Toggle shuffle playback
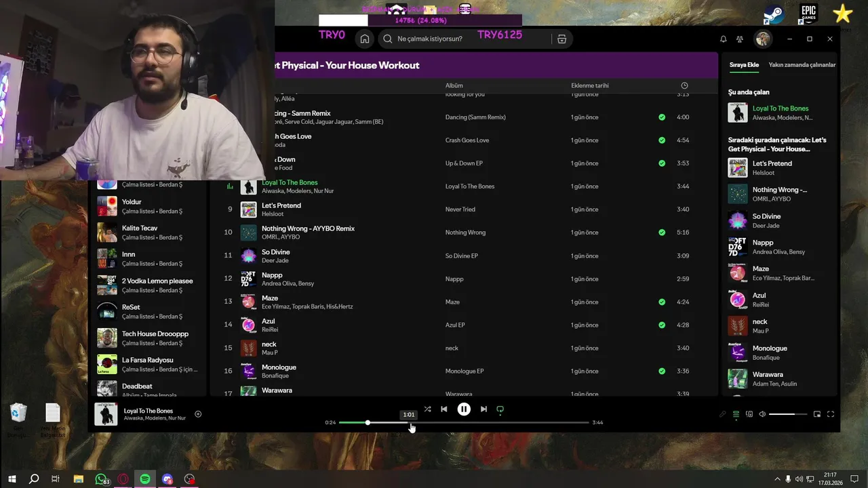Image resolution: width=868 pixels, height=488 pixels. (427, 409)
